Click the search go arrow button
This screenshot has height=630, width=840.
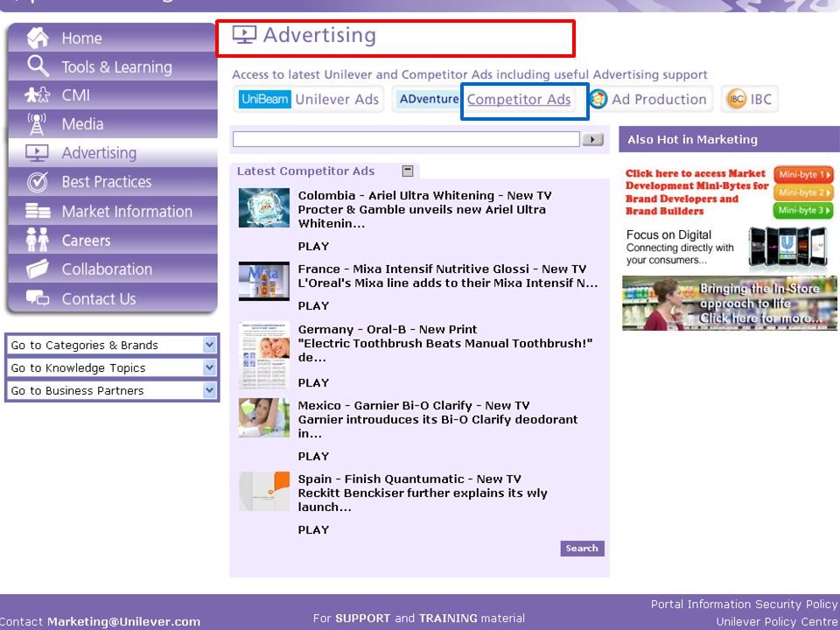click(592, 139)
